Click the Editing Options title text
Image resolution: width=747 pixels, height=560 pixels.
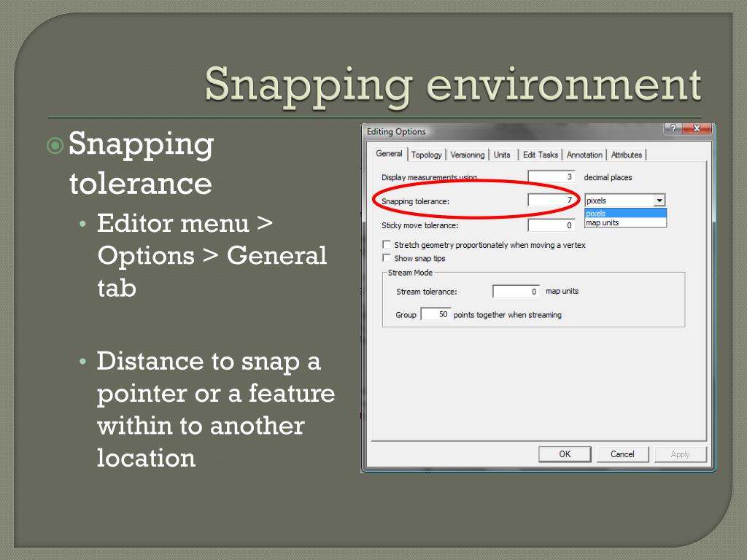[x=396, y=131]
